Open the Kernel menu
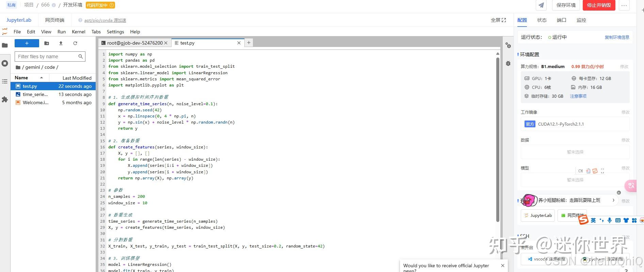 tap(79, 32)
